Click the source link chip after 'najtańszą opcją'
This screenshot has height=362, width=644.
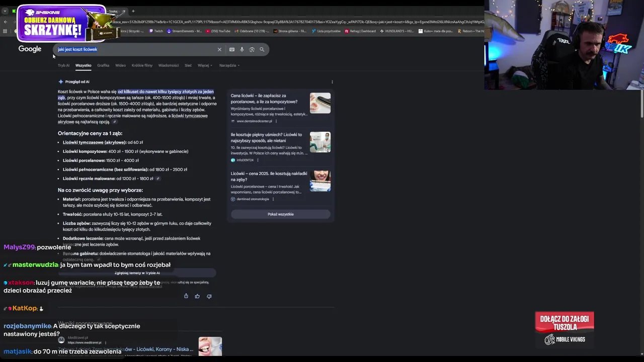(115, 122)
